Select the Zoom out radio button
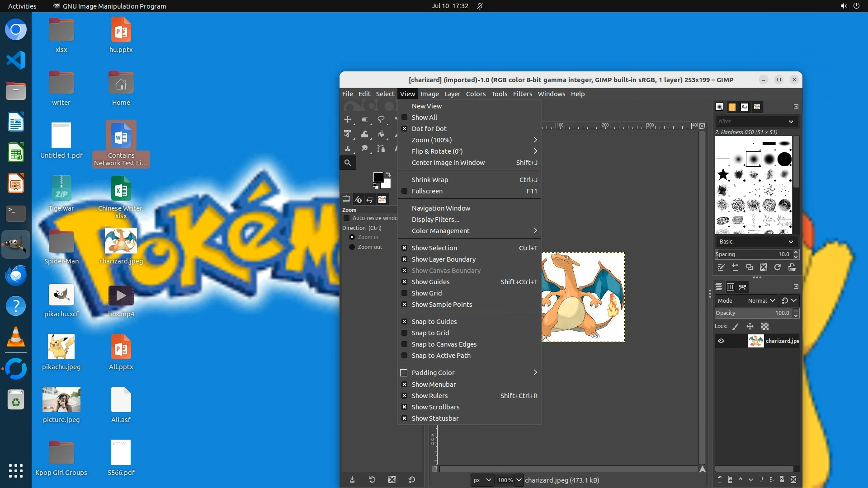868x488 pixels. pos(352,247)
